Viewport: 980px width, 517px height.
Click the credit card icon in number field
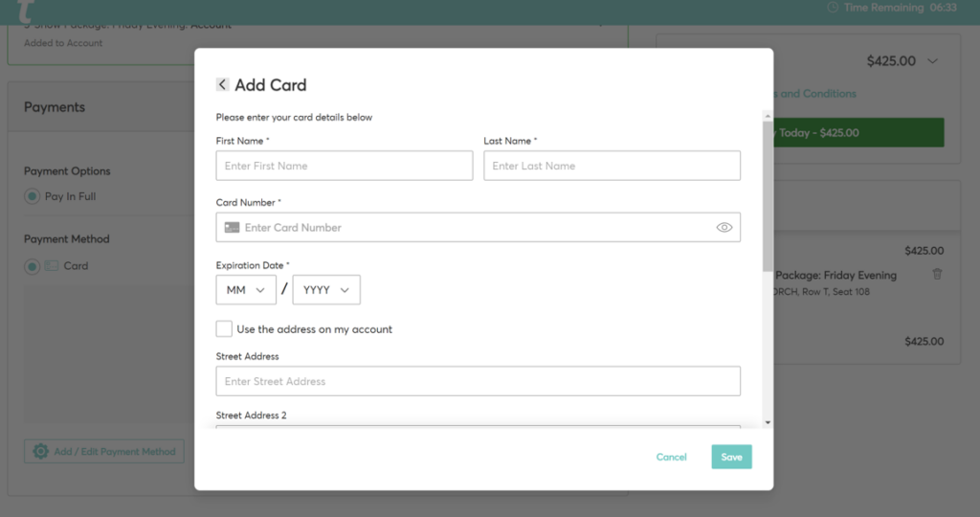pos(232,228)
